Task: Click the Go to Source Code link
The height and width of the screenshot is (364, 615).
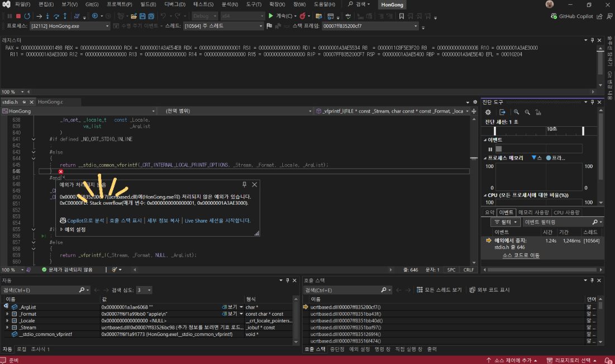Action: coord(521,255)
